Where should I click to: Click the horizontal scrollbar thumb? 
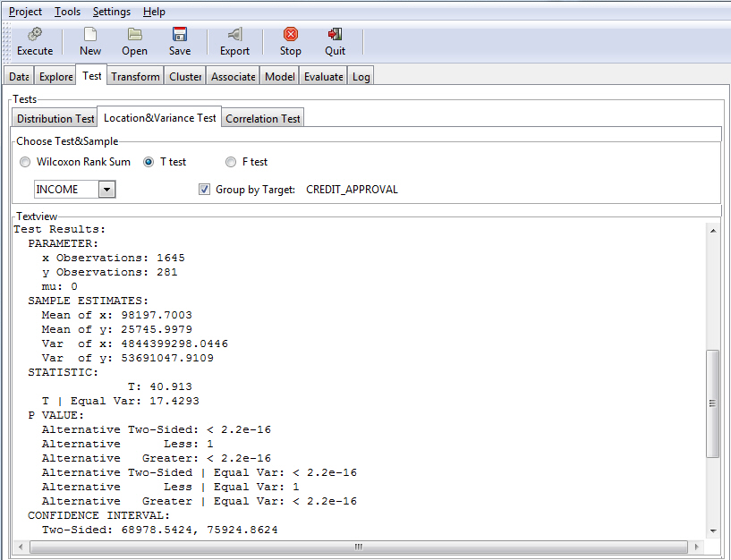[358, 547]
